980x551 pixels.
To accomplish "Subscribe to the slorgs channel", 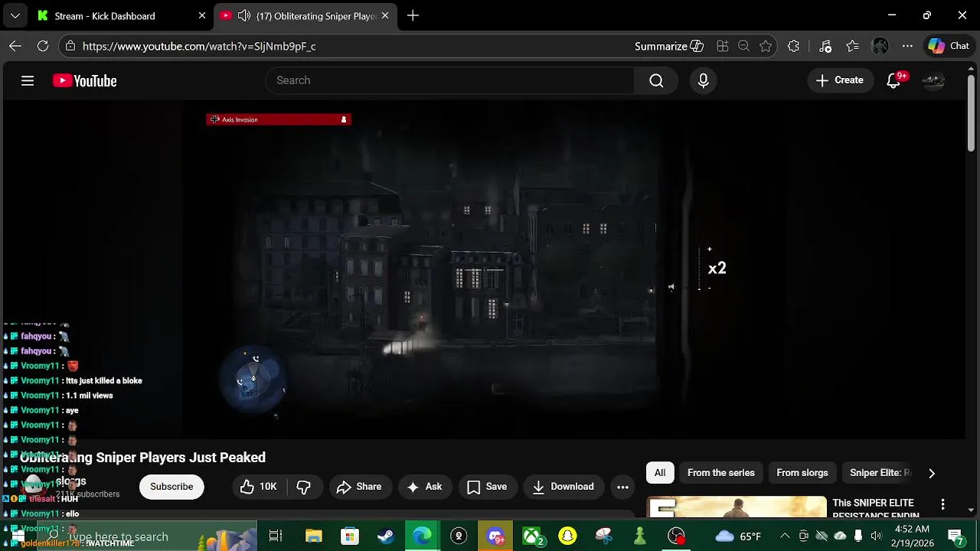I will pos(171,487).
